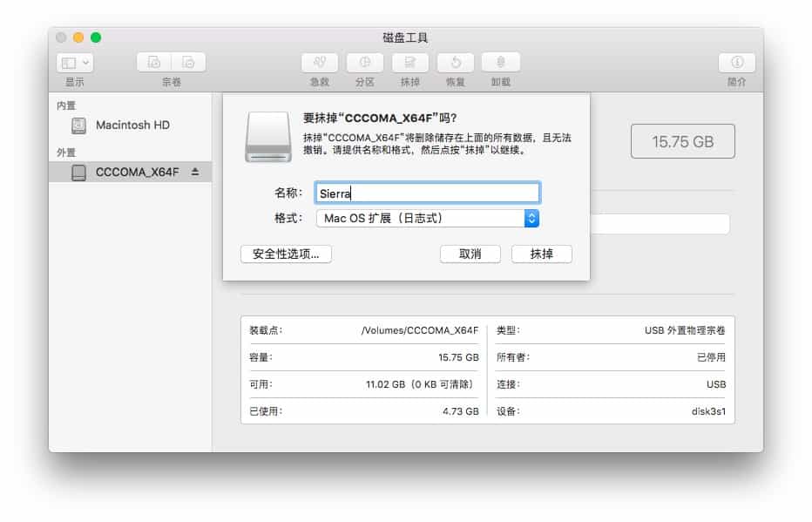Viewport: 812px width, 522px height.
Task: Click the 安全性选项 security options button
Action: coord(286,254)
